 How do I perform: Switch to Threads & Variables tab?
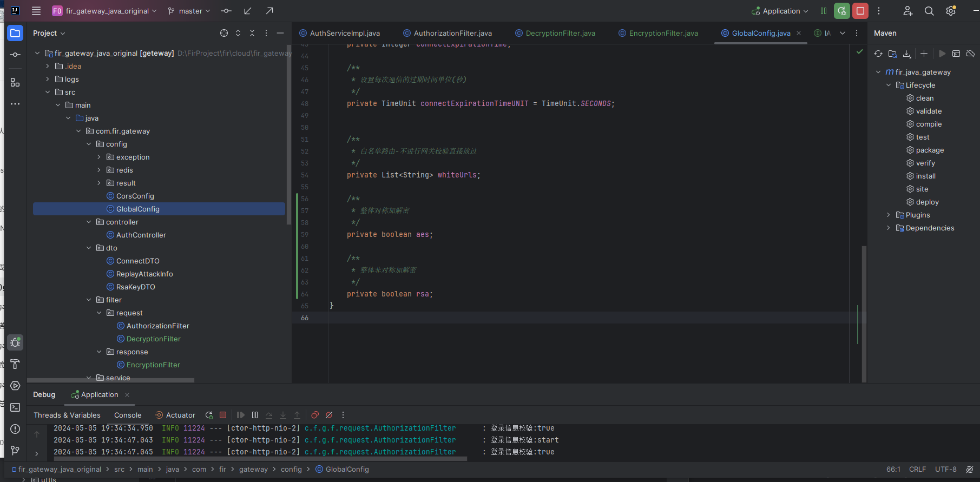pos(67,415)
